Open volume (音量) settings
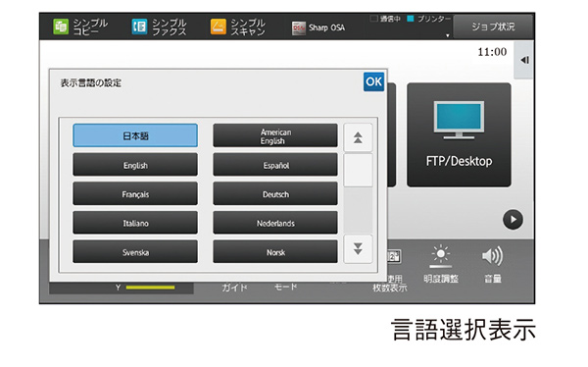The image size is (588, 367). [492, 264]
